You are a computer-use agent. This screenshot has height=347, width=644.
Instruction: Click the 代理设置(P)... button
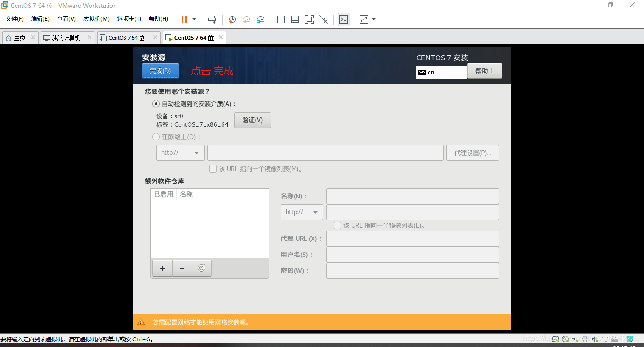coord(473,153)
